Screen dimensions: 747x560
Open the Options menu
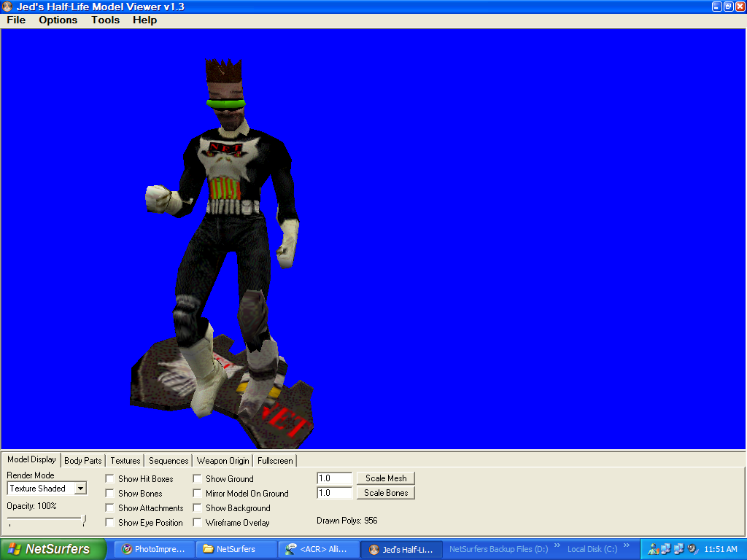[58, 20]
